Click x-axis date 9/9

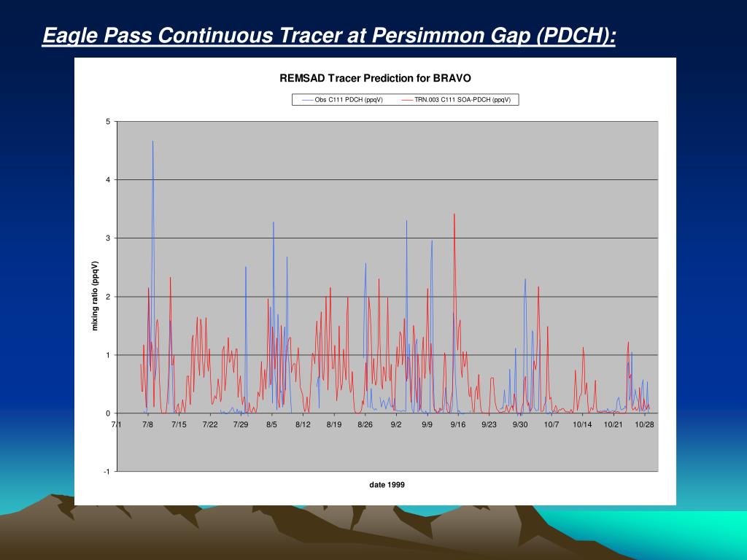click(x=427, y=424)
